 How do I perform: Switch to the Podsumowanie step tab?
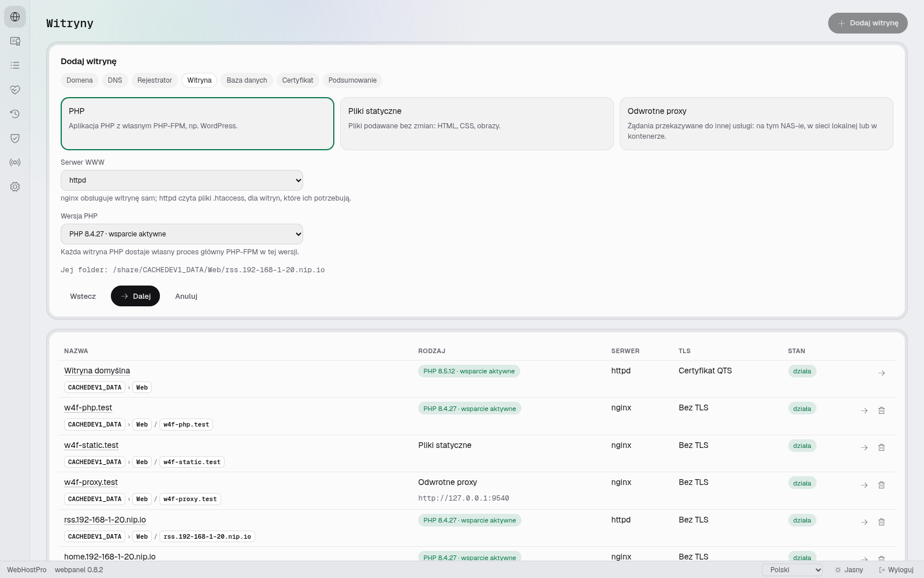click(x=352, y=80)
